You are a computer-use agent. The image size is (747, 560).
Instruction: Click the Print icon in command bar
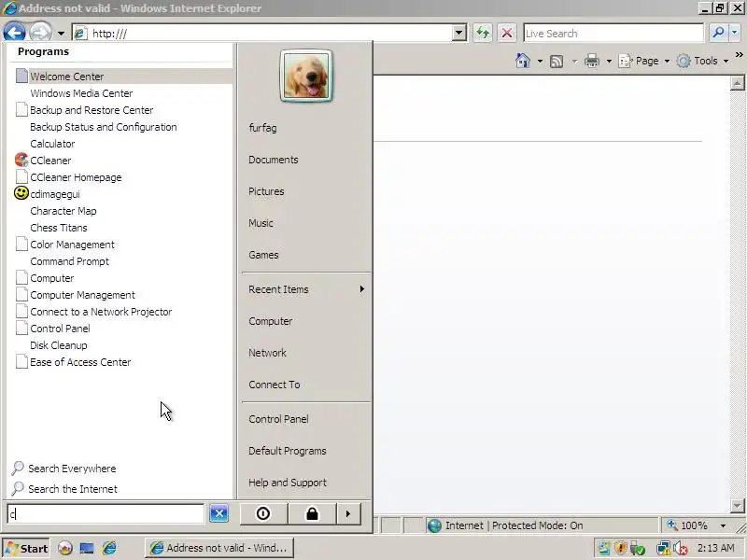[x=592, y=61]
